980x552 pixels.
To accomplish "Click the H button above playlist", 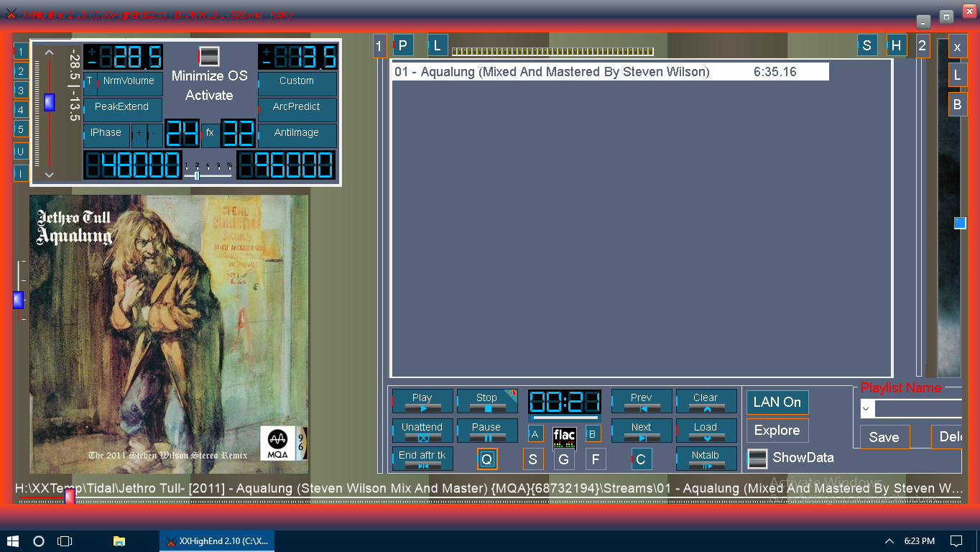I will (897, 45).
